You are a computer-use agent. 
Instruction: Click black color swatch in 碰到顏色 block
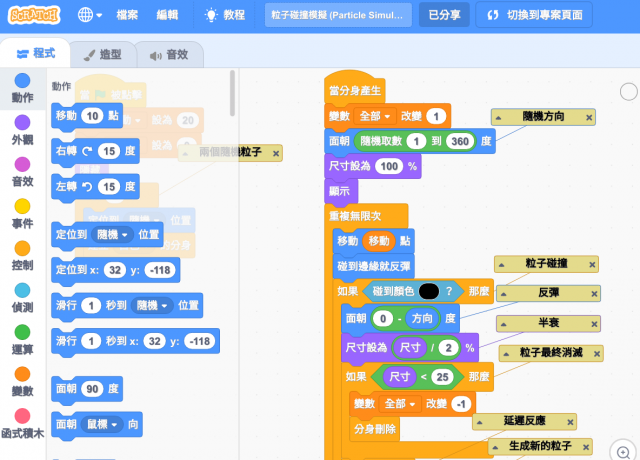(428, 291)
